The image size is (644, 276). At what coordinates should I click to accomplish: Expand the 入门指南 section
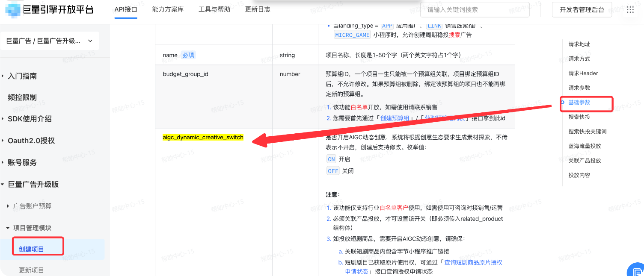[x=22, y=76]
